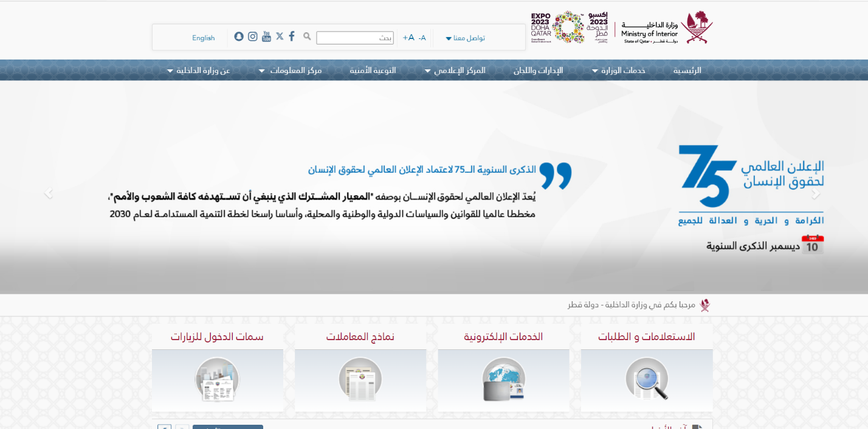The width and height of the screenshot is (868, 429).
Task: Click into the بحث search field
Action: (x=354, y=38)
